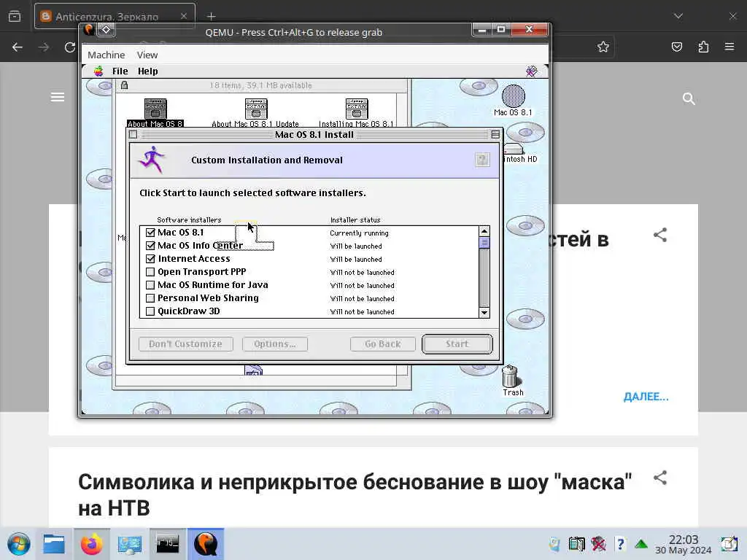
Task: Open the file manager taskbar icon
Action: coord(54,544)
